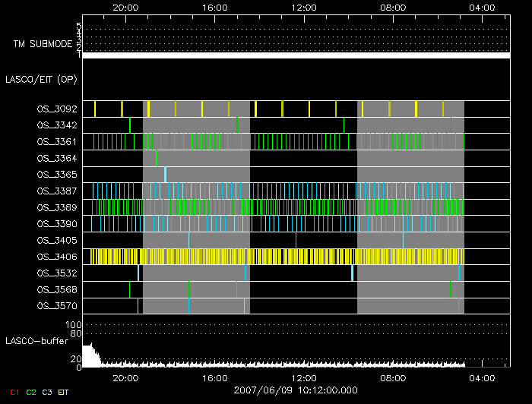Click the 12:00 tick on top axis
This screenshot has height=404, width=532.
coord(304,8)
